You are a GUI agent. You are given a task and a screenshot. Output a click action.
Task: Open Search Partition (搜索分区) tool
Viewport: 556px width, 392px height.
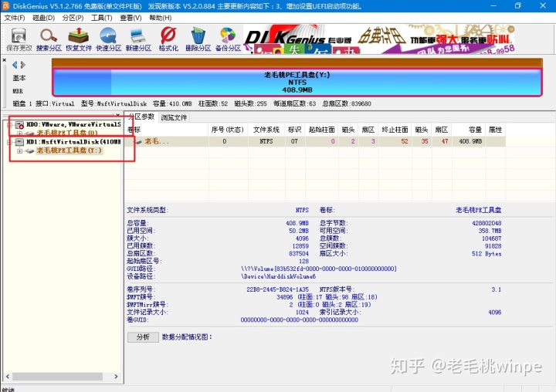49,39
